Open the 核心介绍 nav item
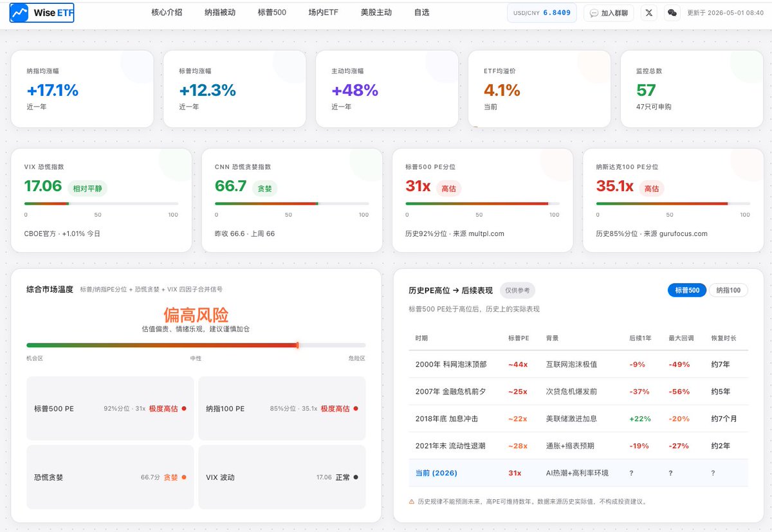772x532 pixels. pyautogui.click(x=167, y=12)
